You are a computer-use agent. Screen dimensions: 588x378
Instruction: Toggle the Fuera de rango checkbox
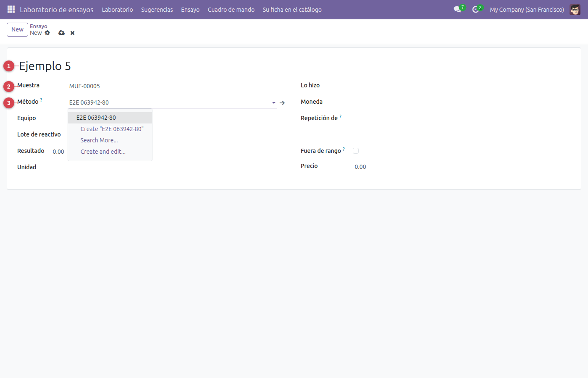pos(356,151)
